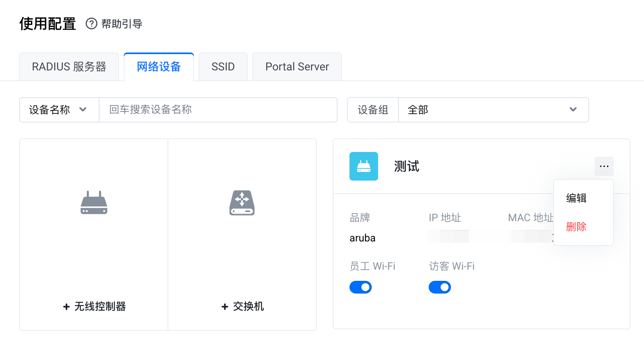Open the 设备名称 search type dropdown
This screenshot has height=358, width=644.
pyautogui.click(x=59, y=110)
